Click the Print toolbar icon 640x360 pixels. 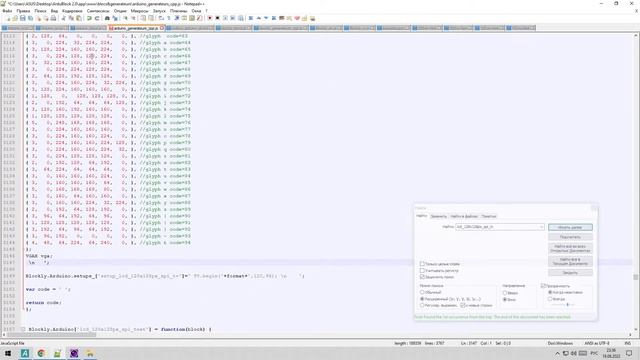[53, 18]
